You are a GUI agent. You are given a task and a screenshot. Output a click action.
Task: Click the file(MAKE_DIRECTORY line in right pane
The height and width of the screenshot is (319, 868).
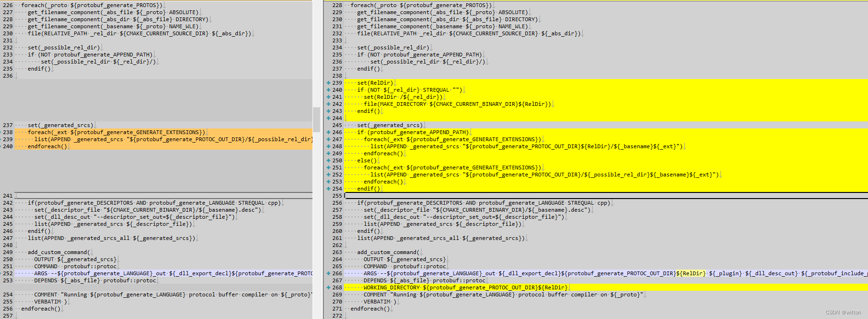point(457,104)
